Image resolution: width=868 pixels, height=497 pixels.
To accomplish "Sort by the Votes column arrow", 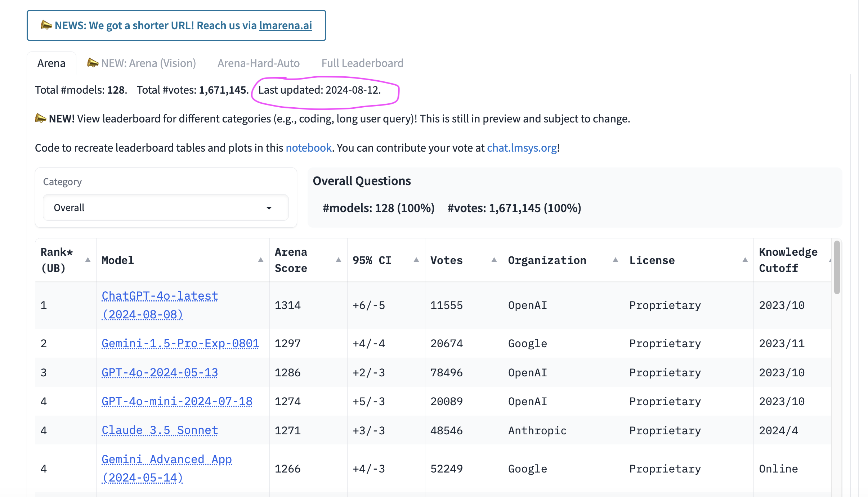I will [x=494, y=260].
